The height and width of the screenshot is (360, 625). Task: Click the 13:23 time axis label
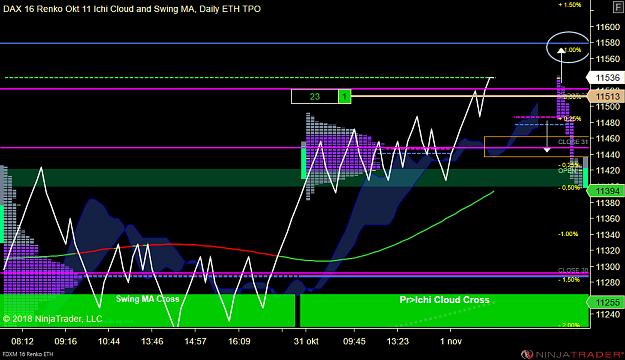pos(397,341)
